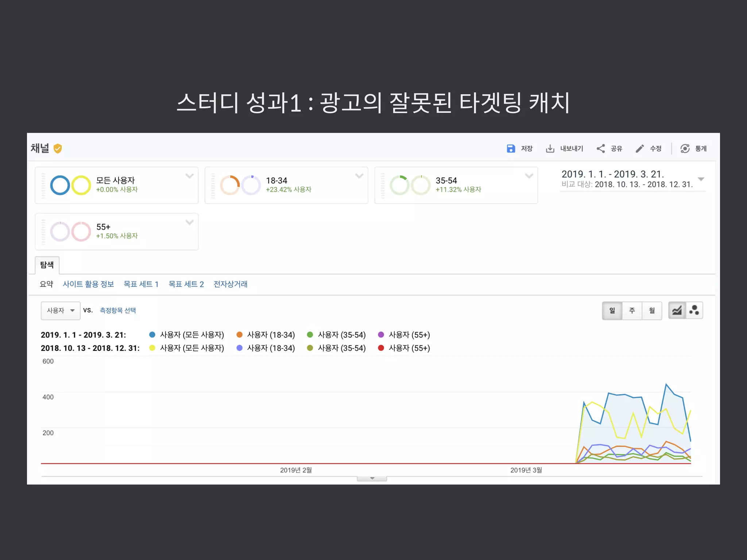This screenshot has width=747, height=560.
Task: Click the 18-34 orange segment ring
Action: click(x=230, y=185)
